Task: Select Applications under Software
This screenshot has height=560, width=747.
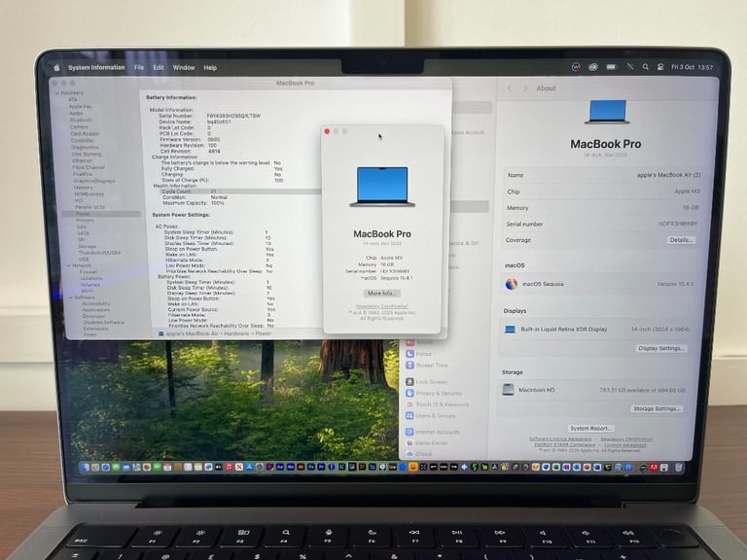Action: (x=95, y=310)
